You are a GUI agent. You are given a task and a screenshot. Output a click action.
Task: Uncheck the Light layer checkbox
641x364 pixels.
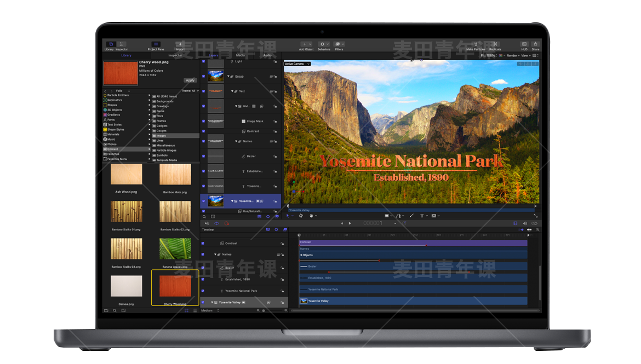(204, 61)
